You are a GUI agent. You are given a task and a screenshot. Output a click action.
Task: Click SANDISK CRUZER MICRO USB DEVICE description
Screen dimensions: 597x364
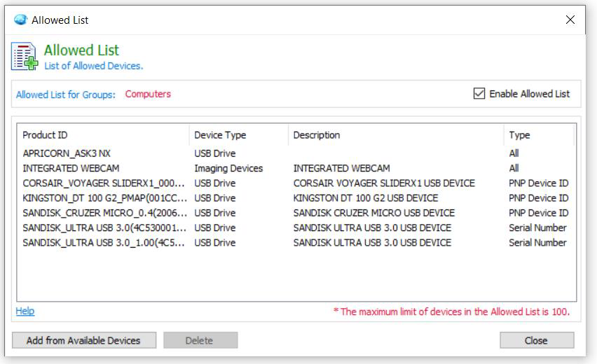(x=374, y=213)
